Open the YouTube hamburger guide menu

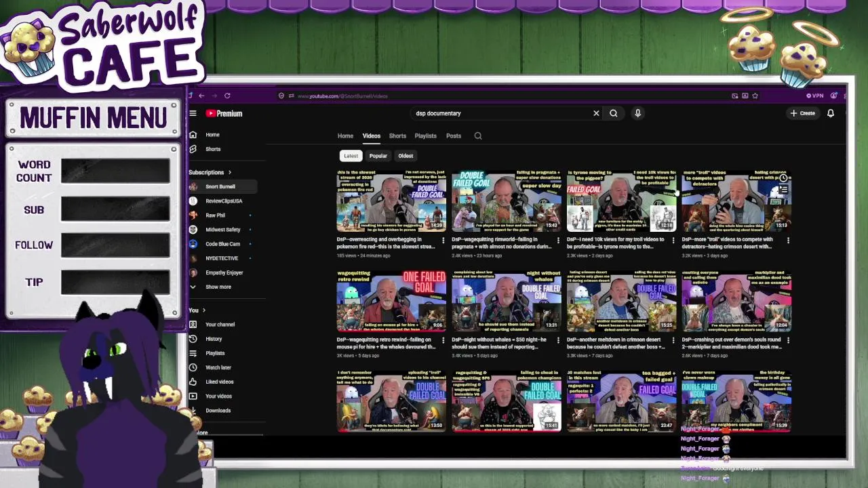click(193, 113)
